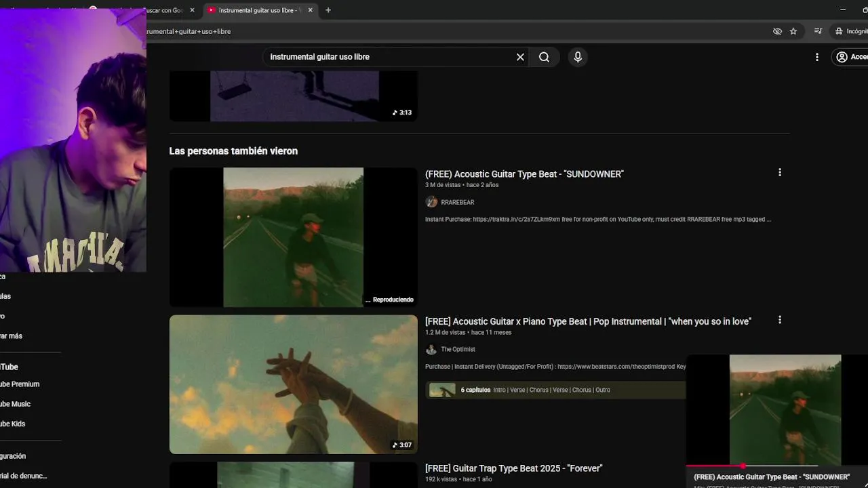868x488 pixels.
Task: Open SUNDOWNER video thumbnail
Action: (x=293, y=237)
